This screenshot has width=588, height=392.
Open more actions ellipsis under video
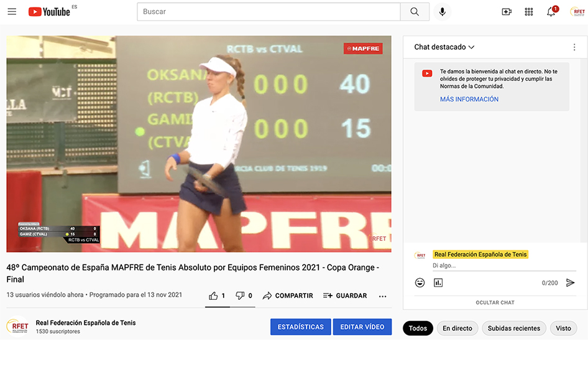[x=382, y=296]
